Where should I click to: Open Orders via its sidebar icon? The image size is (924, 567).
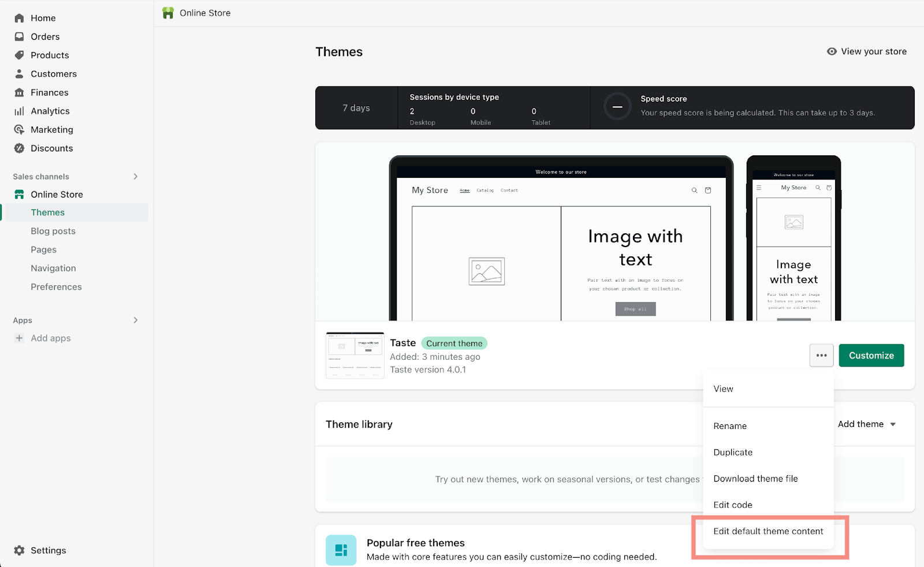pyautogui.click(x=19, y=36)
